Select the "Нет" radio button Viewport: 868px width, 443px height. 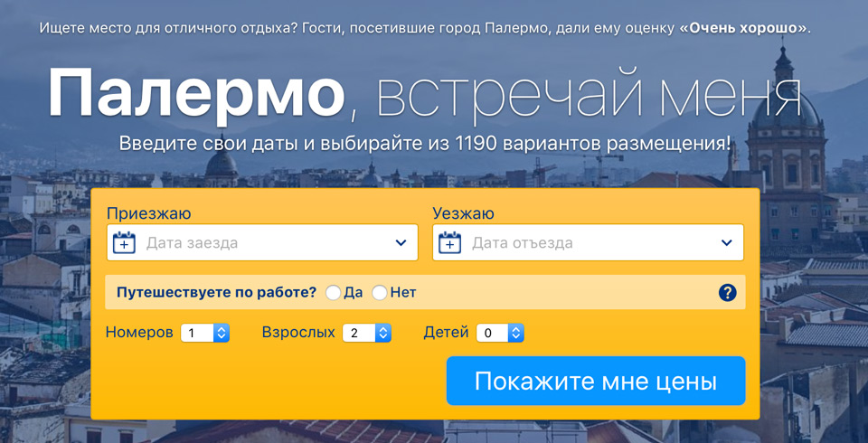pyautogui.click(x=380, y=293)
